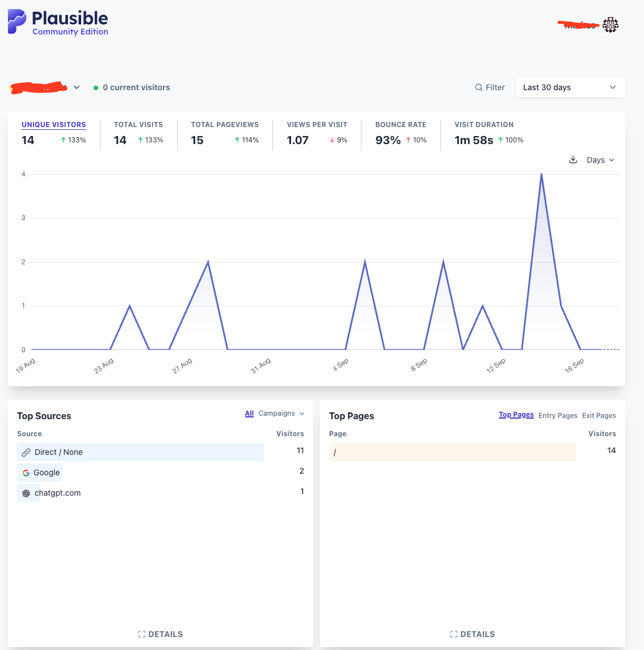Select the Total Pageviews metric
This screenshot has width=644, height=650.
(225, 125)
